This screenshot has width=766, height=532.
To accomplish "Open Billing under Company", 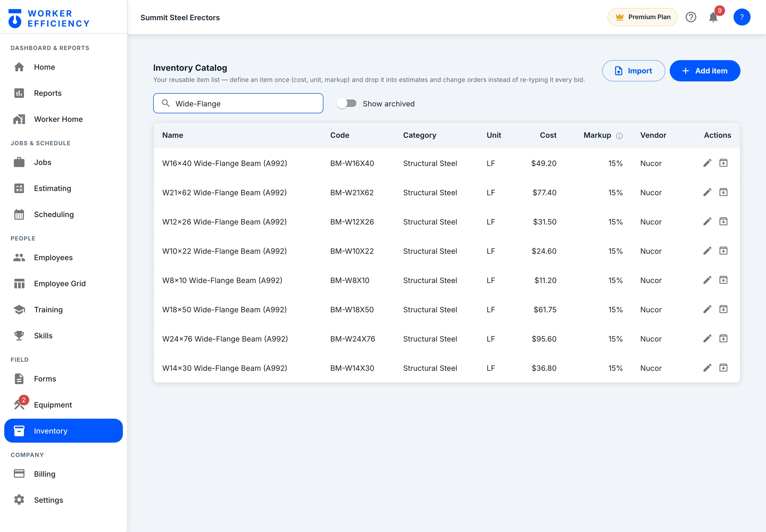I will point(63,474).
